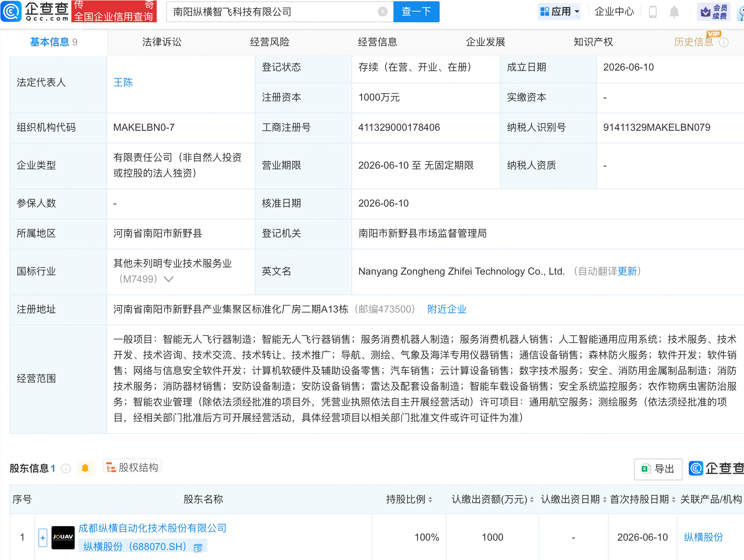Click the 100% shareholding value
The image size is (744, 560).
(x=427, y=537)
